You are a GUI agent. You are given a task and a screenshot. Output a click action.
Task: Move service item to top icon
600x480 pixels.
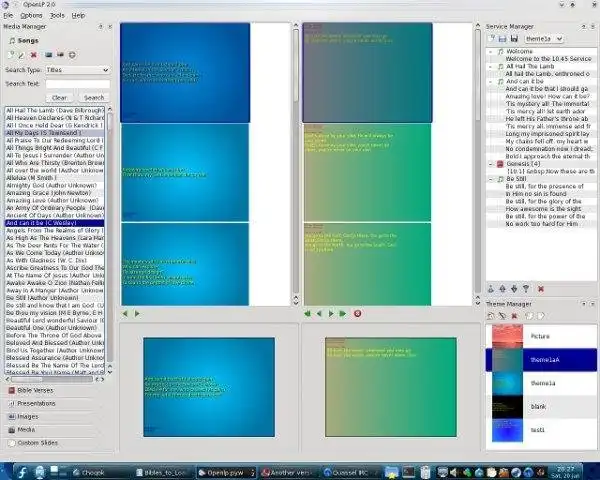pyautogui.click(x=491, y=289)
